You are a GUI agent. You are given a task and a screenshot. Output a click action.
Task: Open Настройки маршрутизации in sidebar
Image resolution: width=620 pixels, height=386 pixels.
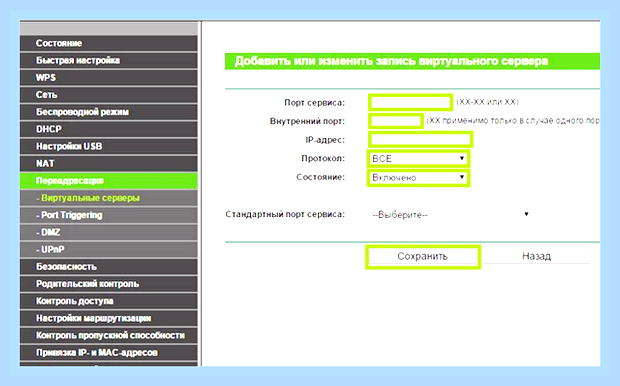109,318
